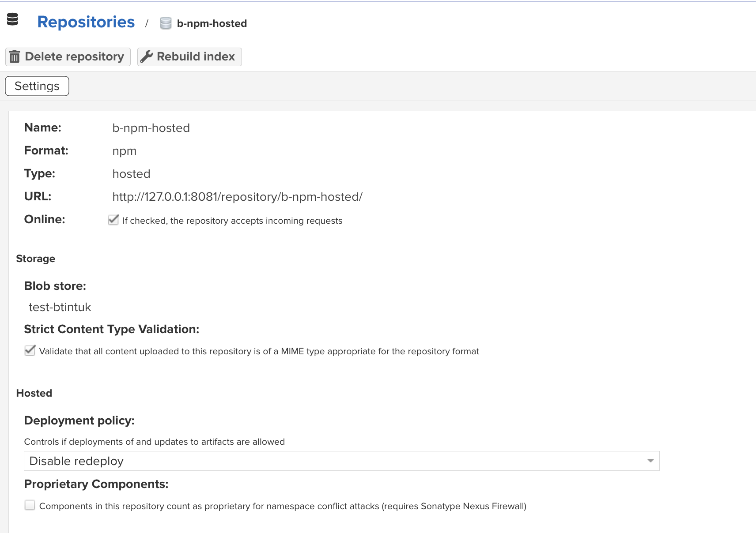The image size is (756, 533).
Task: Click the b-npm-hosted breadcrumb label
Action: tap(212, 23)
